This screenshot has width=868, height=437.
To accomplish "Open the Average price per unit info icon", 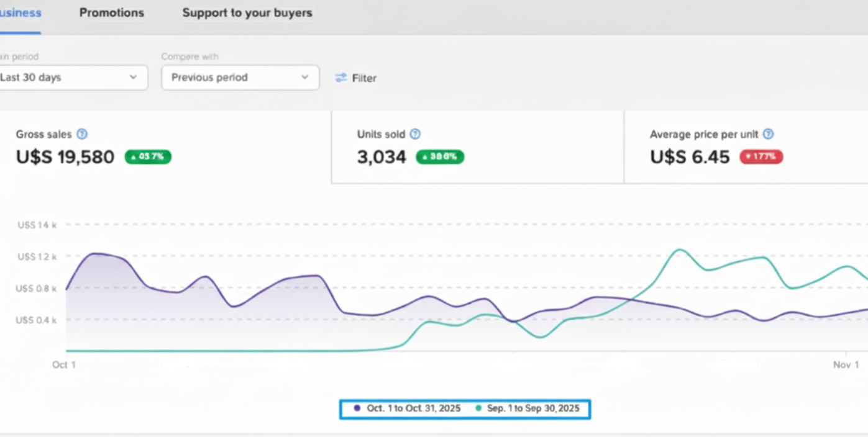I will point(768,134).
